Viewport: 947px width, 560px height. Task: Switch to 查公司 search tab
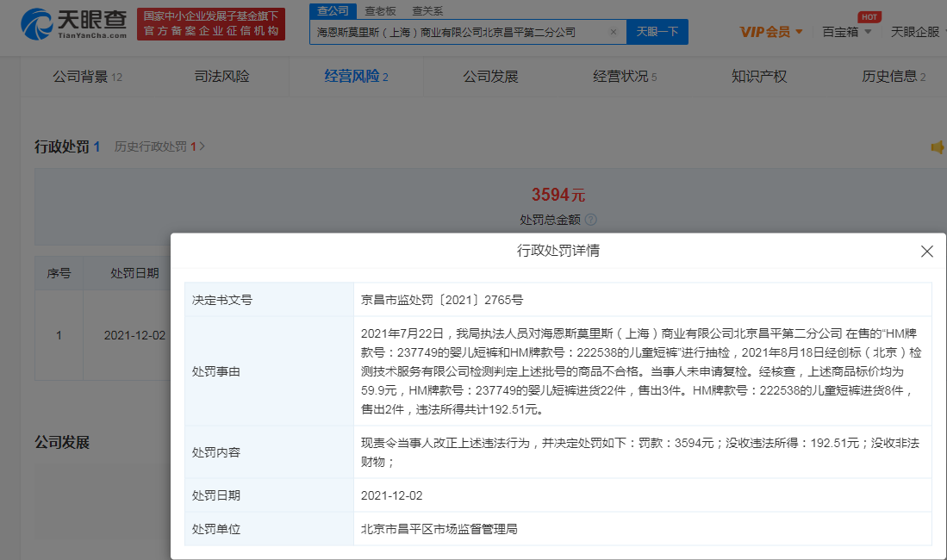pos(333,11)
